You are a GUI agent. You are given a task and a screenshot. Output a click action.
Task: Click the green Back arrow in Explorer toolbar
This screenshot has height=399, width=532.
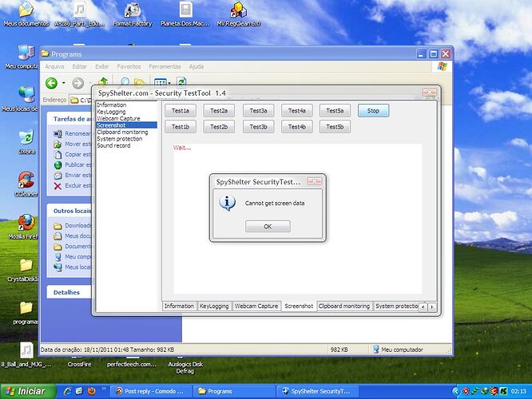pos(52,83)
